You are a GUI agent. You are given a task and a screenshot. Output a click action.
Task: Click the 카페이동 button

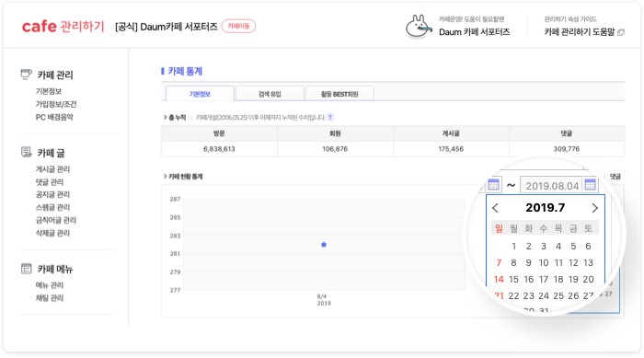(238, 26)
